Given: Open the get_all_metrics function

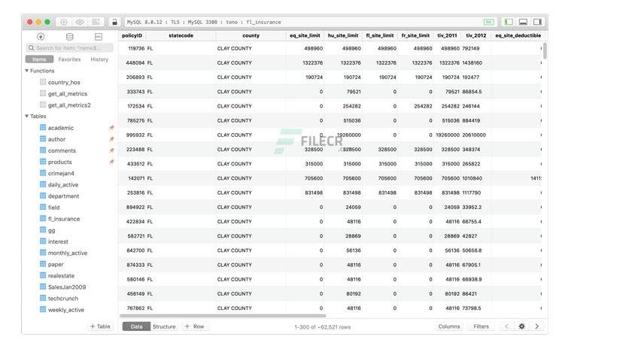Looking at the screenshot, I should click(68, 94).
